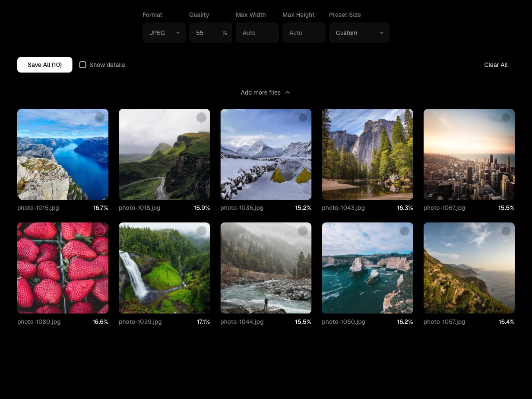
Task: Click the file name photo-1050.jpg
Action: [344, 322]
